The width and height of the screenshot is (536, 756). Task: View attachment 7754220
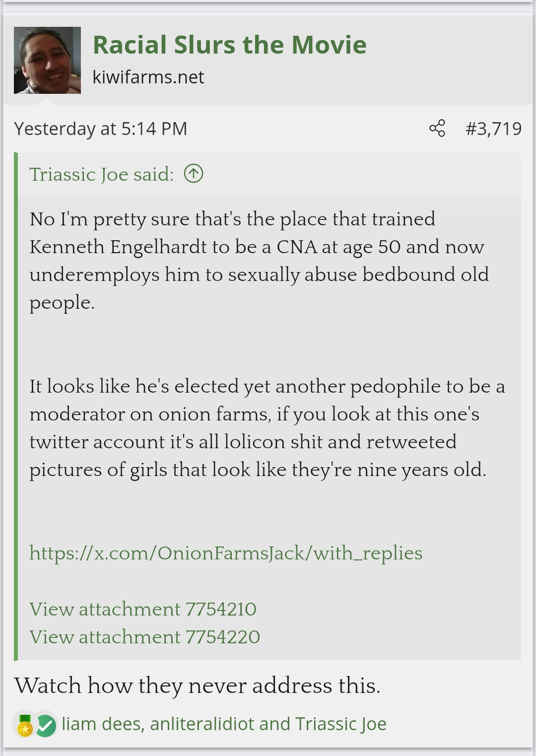point(144,637)
